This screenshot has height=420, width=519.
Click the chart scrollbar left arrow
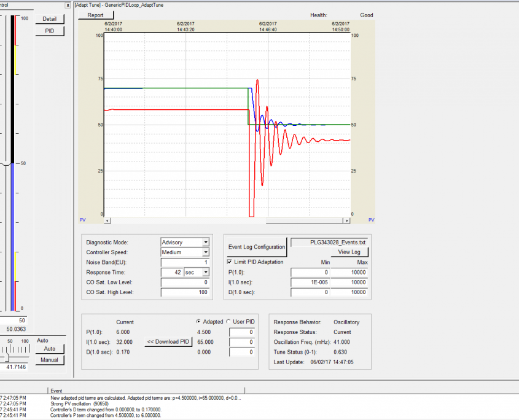coord(107,219)
